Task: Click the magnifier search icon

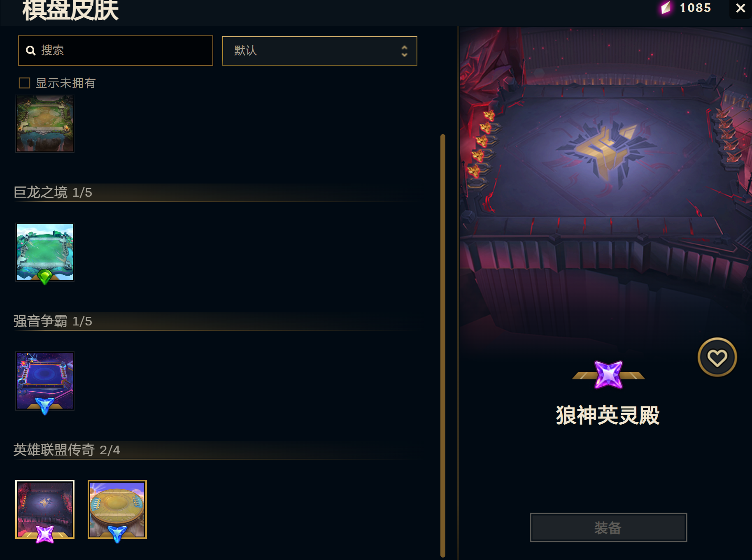Action: pos(30,51)
